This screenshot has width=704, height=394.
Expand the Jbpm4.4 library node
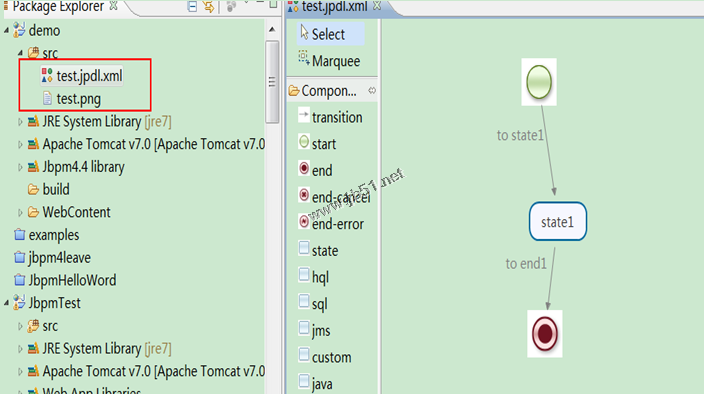[x=20, y=167]
